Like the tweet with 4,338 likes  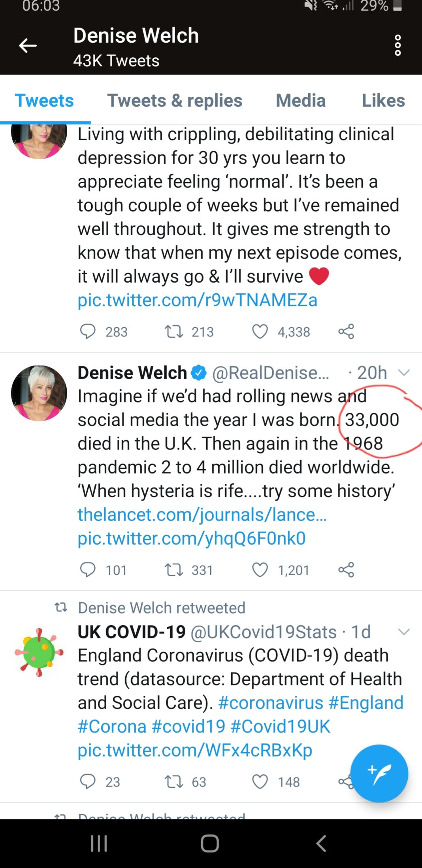260,331
